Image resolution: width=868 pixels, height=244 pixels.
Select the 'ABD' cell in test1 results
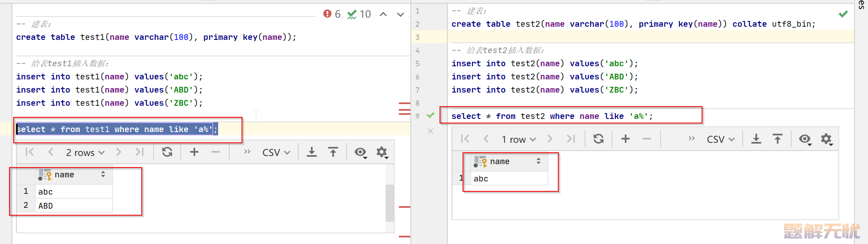click(x=74, y=206)
